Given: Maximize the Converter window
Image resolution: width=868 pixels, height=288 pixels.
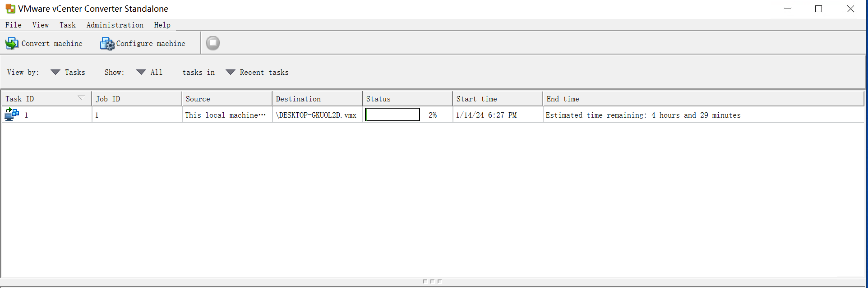Looking at the screenshot, I should pos(819,9).
